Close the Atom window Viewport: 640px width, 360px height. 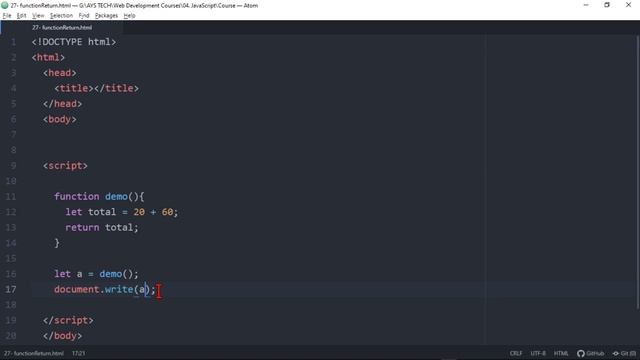628,5
